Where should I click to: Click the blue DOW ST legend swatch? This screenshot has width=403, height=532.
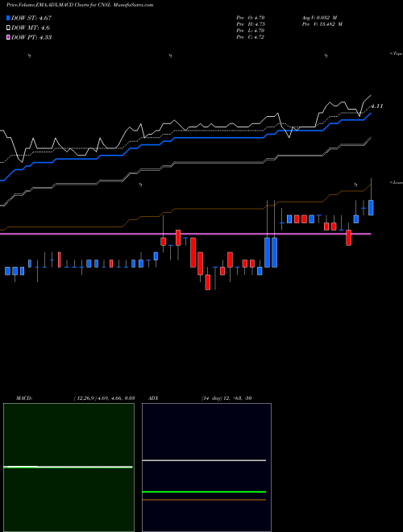tap(9, 18)
